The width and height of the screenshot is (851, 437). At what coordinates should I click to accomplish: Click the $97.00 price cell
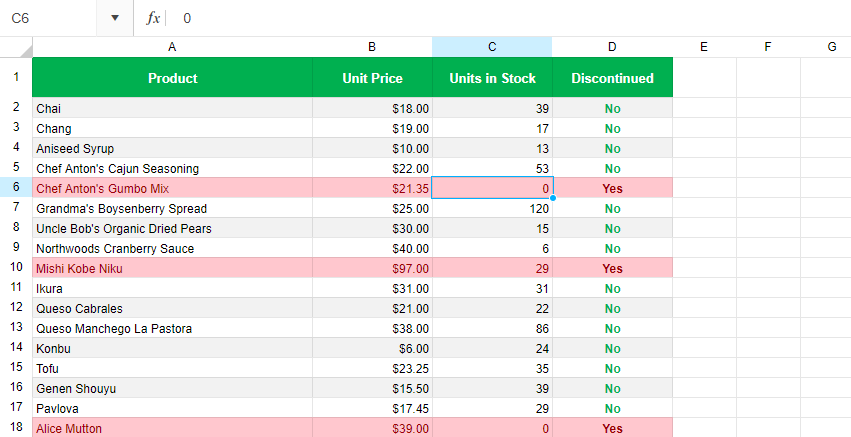tap(372, 268)
